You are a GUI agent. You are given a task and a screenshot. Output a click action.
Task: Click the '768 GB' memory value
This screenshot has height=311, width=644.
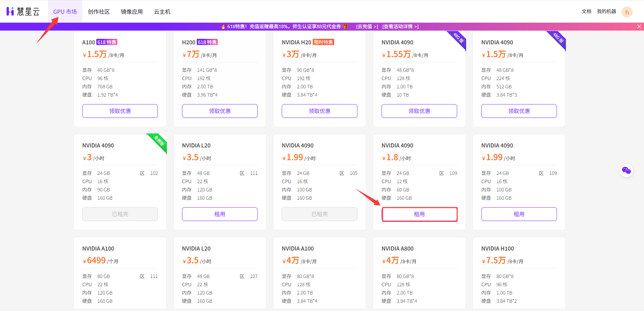105,87
